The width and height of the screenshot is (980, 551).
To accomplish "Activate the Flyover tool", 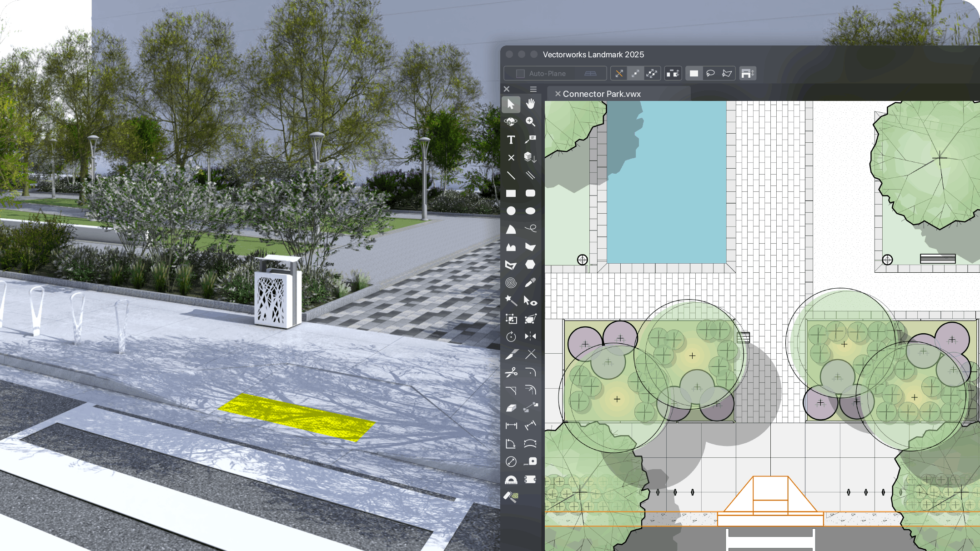I will coord(511,122).
